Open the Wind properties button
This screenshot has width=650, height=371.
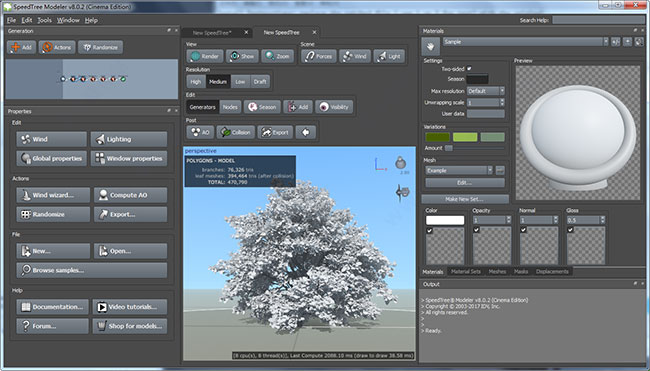tap(51, 139)
